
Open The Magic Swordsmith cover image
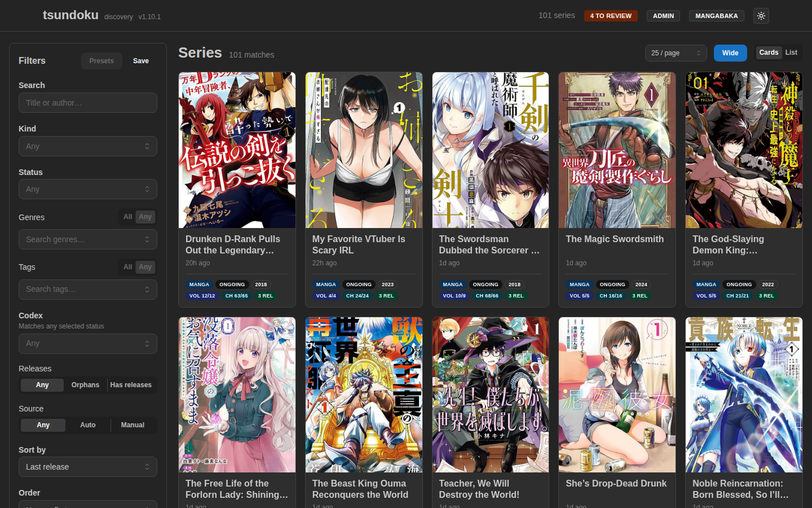tap(617, 150)
